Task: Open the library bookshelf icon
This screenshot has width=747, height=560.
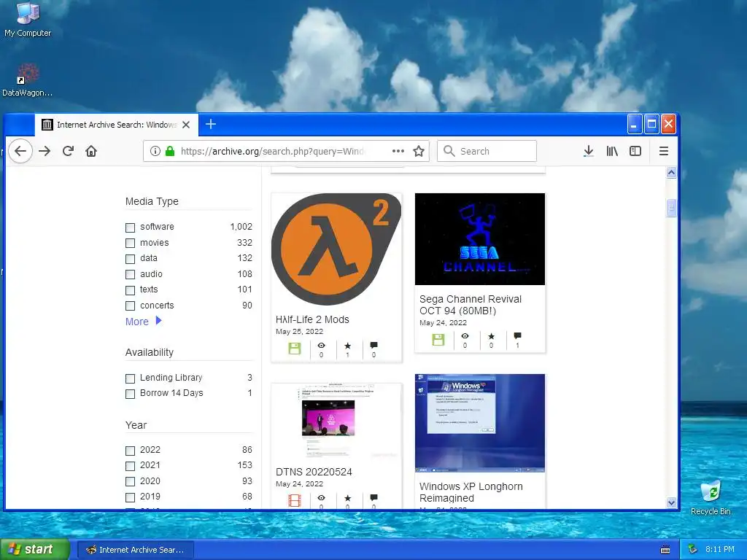Action: [612, 152]
